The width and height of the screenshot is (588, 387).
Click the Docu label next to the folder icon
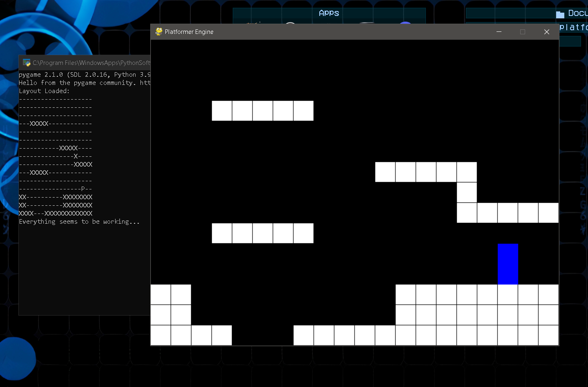577,13
